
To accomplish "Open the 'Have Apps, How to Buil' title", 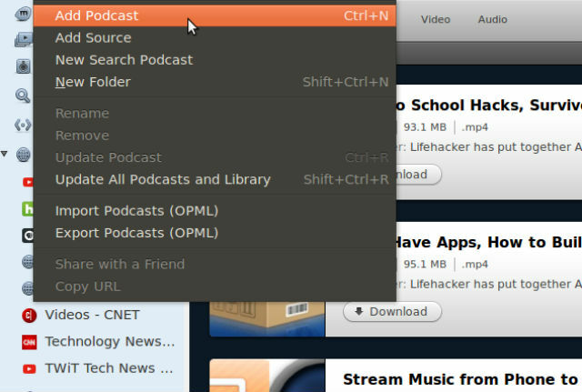I will [x=487, y=243].
